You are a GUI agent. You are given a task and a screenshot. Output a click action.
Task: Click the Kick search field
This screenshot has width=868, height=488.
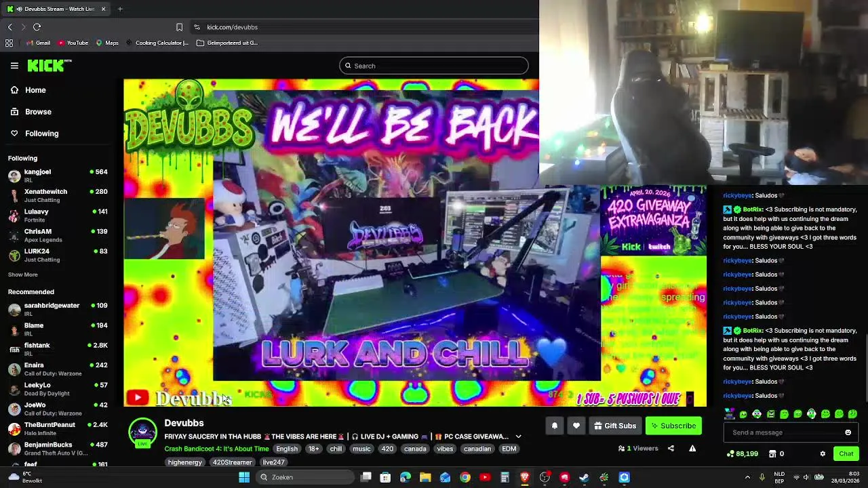click(x=434, y=66)
